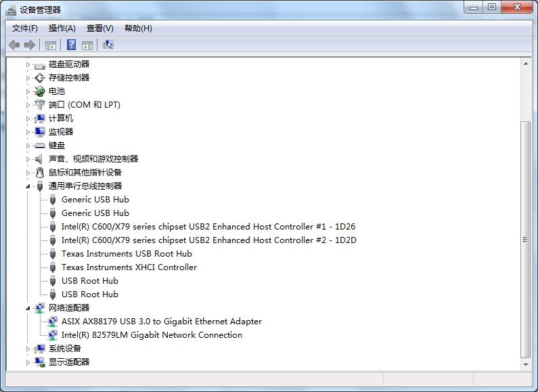Select the second Generic USB Hub entry
This screenshot has width=538, height=392.
[95, 213]
